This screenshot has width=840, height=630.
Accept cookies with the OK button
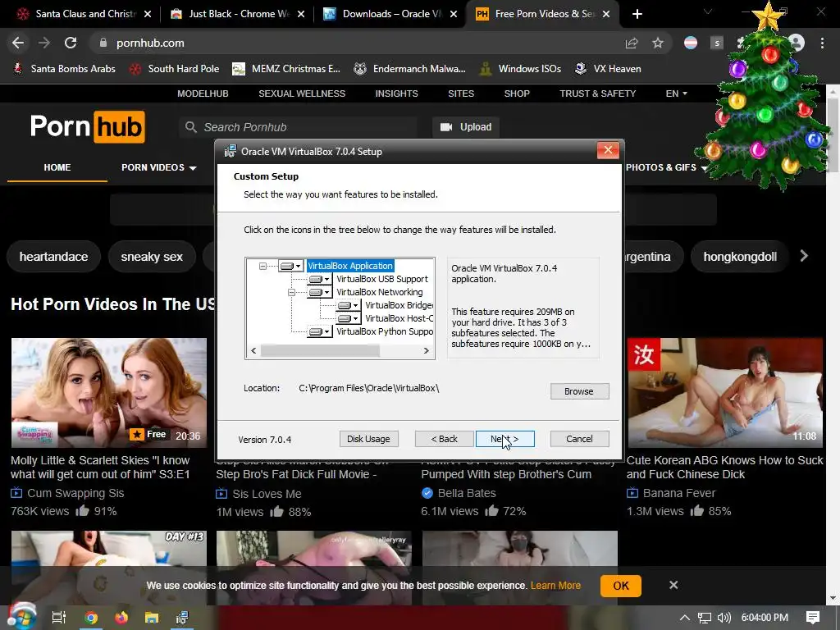click(621, 586)
